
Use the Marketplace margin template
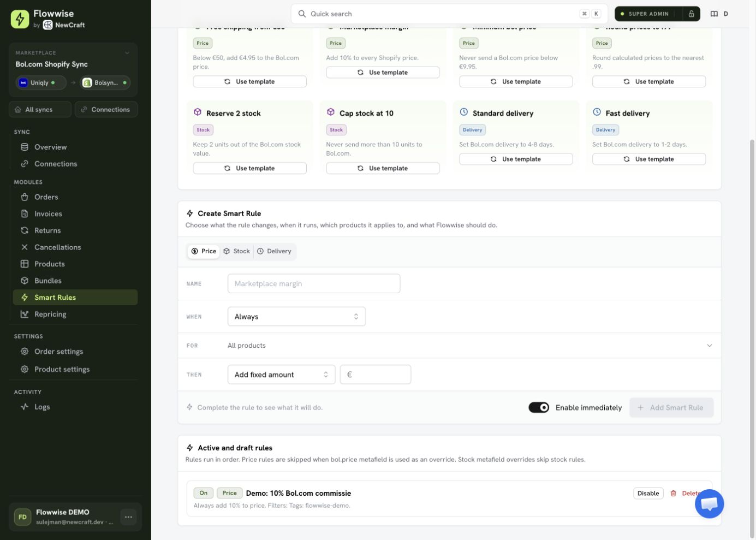pyautogui.click(x=383, y=72)
